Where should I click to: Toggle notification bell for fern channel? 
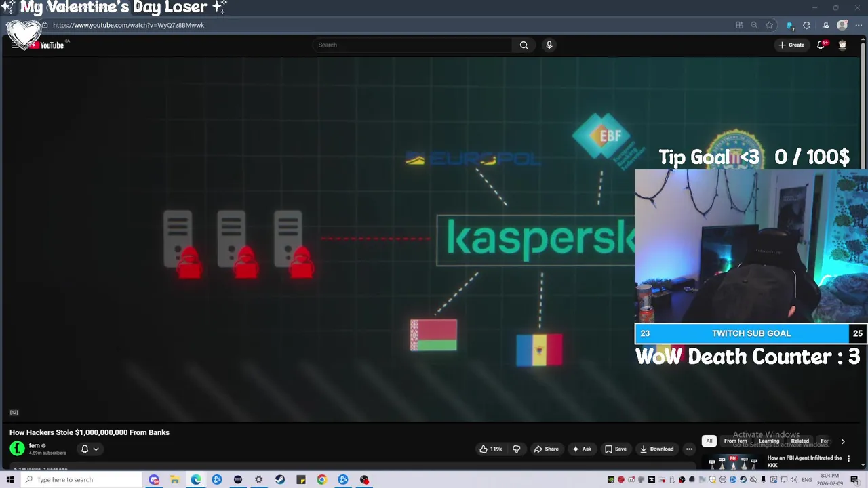click(85, 449)
